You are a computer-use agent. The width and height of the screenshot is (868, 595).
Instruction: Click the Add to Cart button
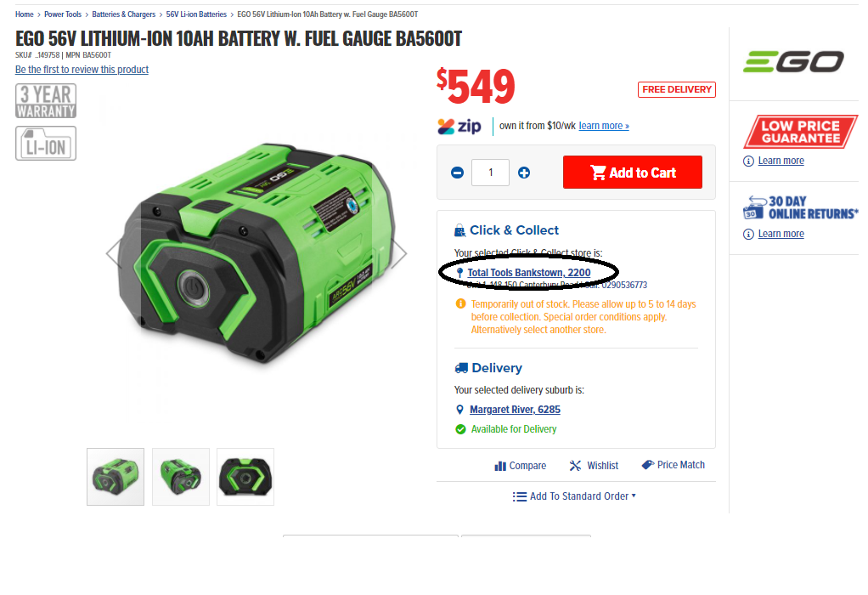click(632, 173)
